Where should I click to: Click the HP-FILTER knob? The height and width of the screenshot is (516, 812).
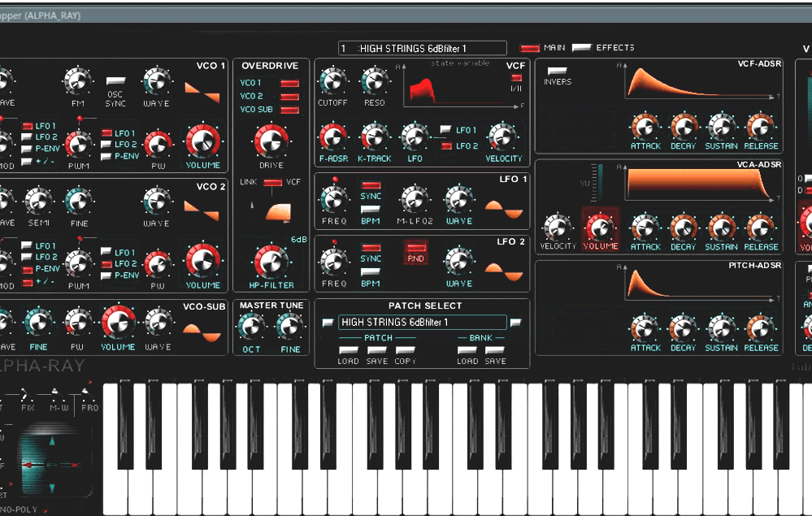click(271, 262)
